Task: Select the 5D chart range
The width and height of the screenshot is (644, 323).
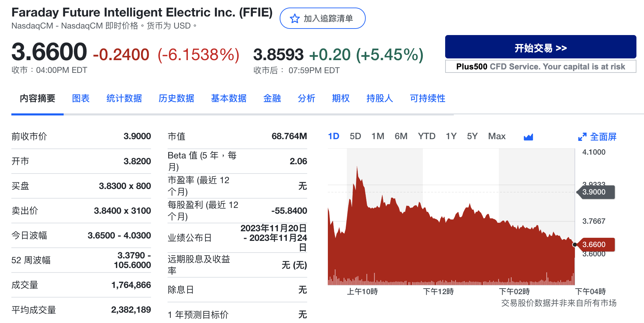Action: tap(355, 136)
